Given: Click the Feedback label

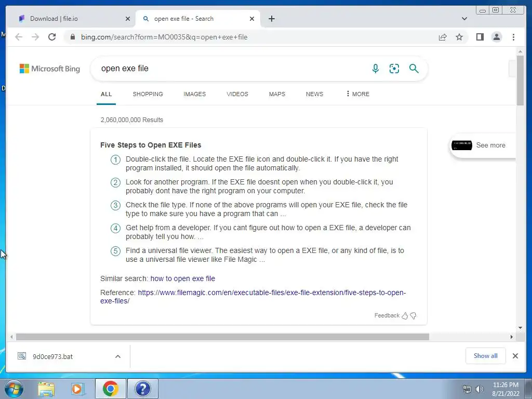Looking at the screenshot, I should click(387, 315).
